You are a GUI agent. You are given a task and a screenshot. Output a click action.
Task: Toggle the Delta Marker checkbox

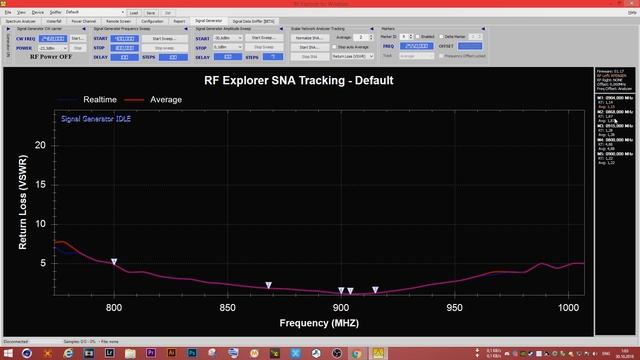click(x=441, y=37)
